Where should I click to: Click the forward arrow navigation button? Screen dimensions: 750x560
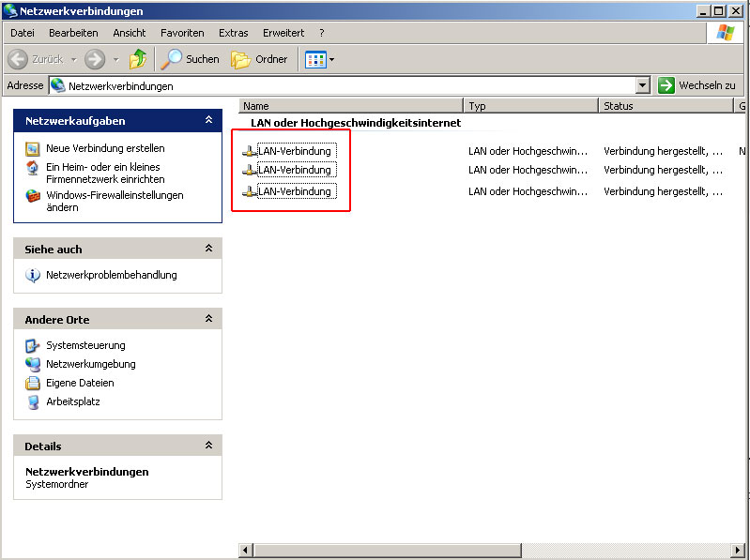pos(95,59)
